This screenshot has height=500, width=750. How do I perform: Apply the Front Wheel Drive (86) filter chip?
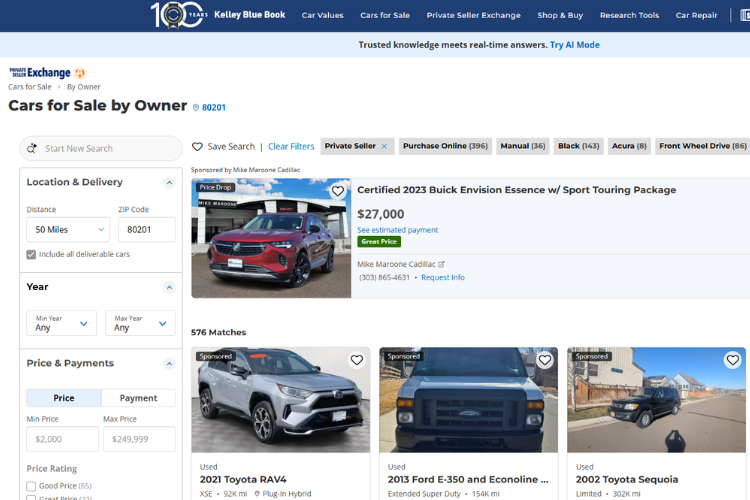pyautogui.click(x=703, y=146)
